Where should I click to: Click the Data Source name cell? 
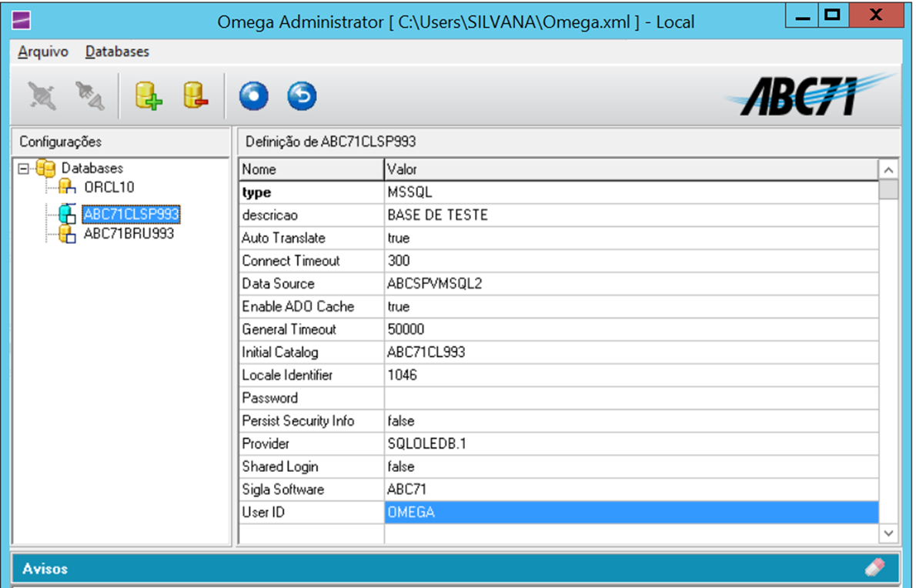coord(312,283)
